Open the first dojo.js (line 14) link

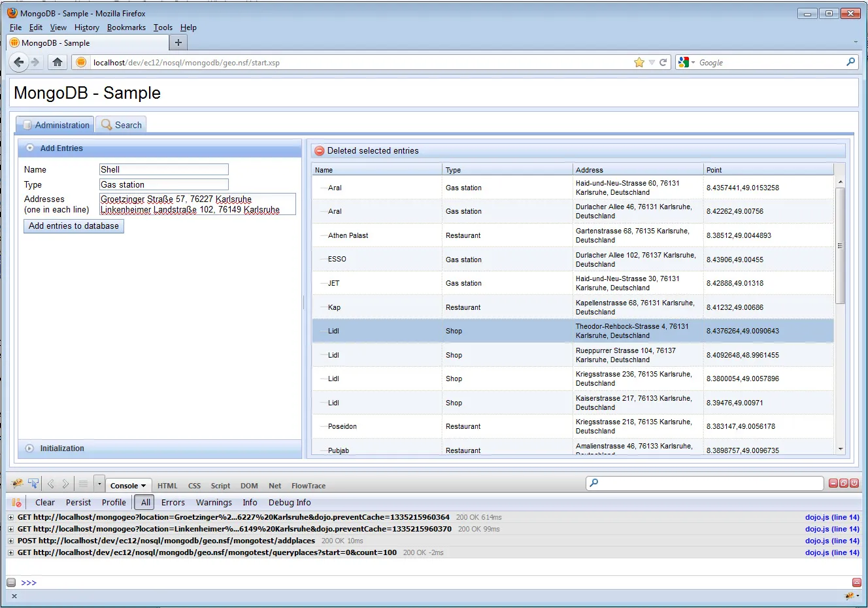click(x=831, y=517)
